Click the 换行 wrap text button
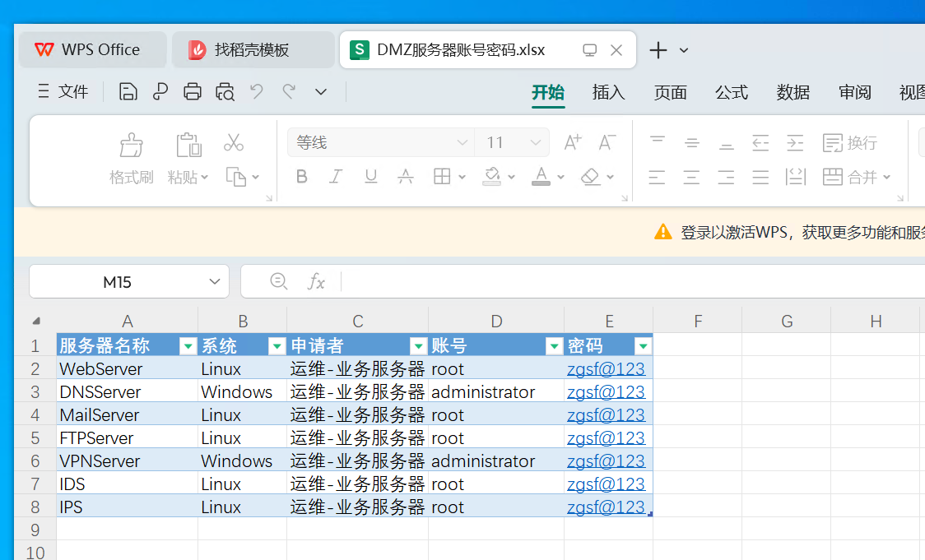 point(851,143)
